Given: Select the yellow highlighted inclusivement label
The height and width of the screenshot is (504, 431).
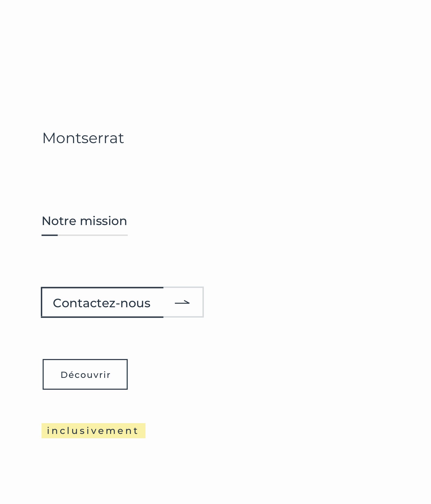Looking at the screenshot, I should point(93,431).
